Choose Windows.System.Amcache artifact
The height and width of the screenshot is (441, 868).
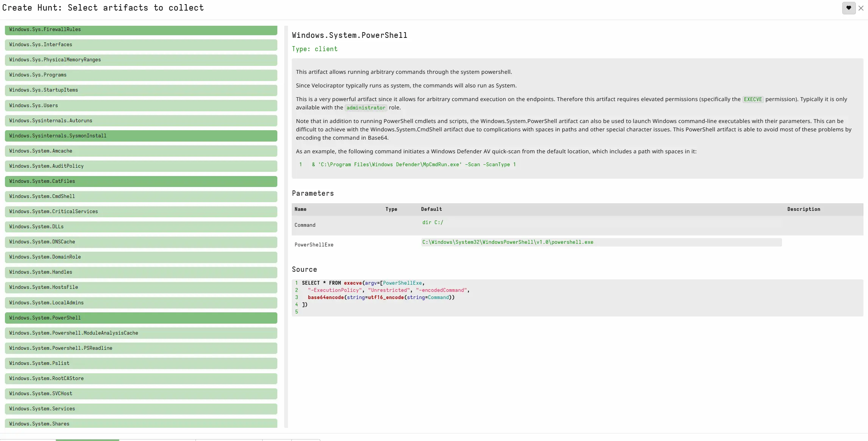(141, 151)
